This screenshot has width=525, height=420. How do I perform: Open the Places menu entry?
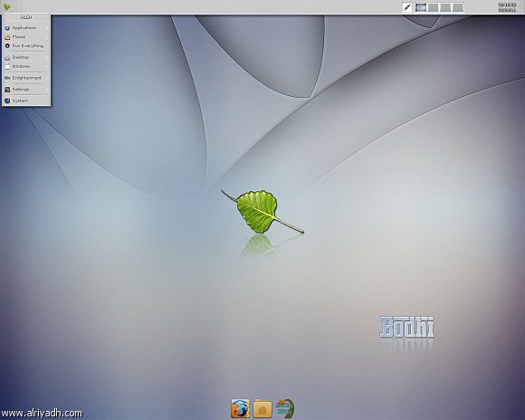point(26,37)
